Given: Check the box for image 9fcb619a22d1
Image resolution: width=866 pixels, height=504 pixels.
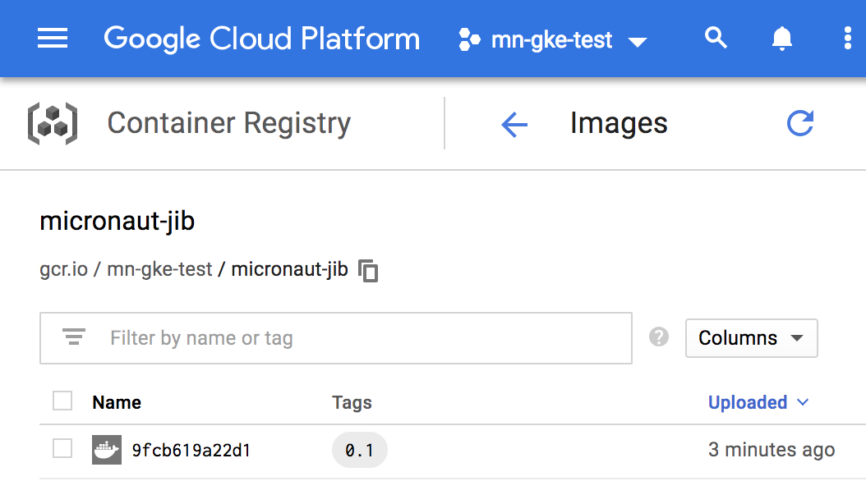Looking at the screenshot, I should tap(62, 449).
